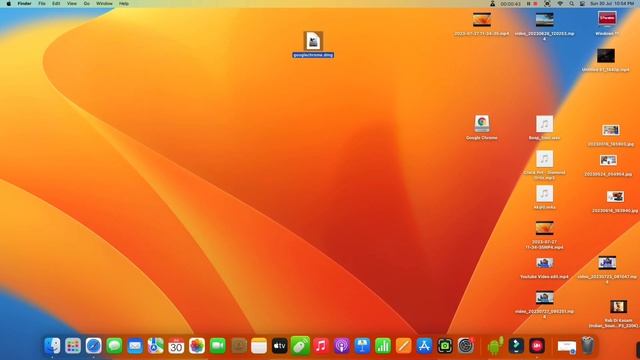The image size is (640, 360).
Task: Stop recording with red menu bar button
Action: (x=536, y=4)
